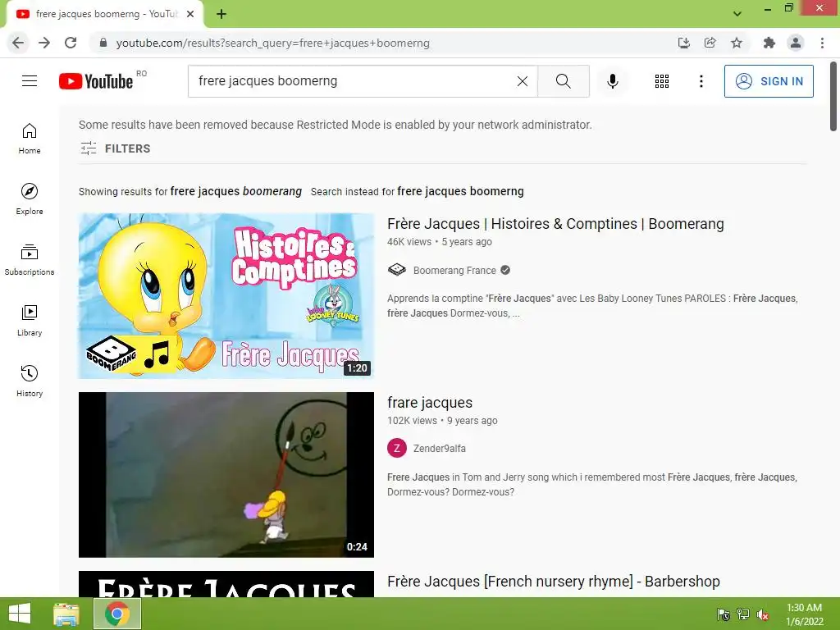Click Chrome icon in taskbar

coord(117,614)
